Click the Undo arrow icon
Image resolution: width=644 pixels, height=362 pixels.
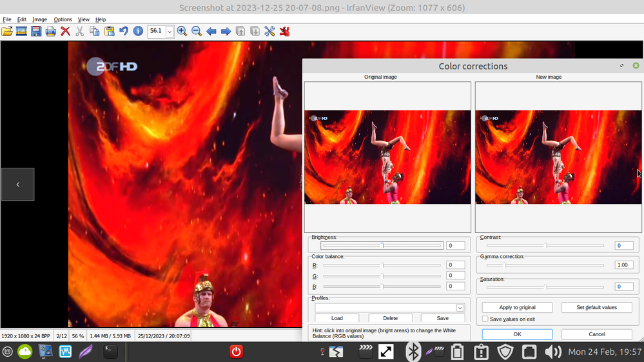(124, 31)
